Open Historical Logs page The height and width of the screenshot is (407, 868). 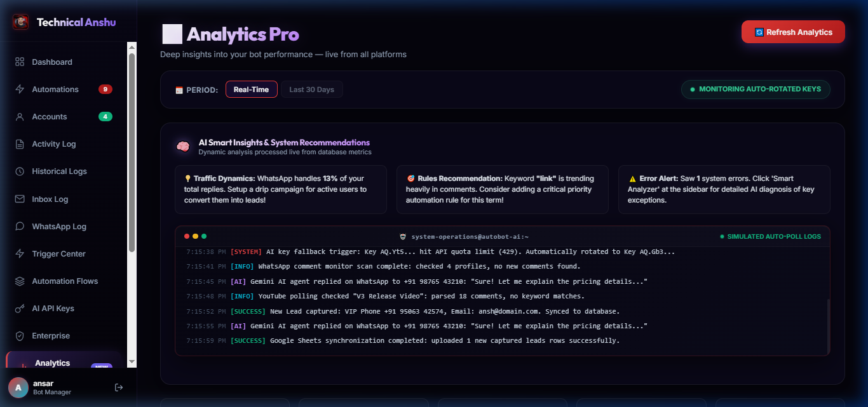point(64,171)
